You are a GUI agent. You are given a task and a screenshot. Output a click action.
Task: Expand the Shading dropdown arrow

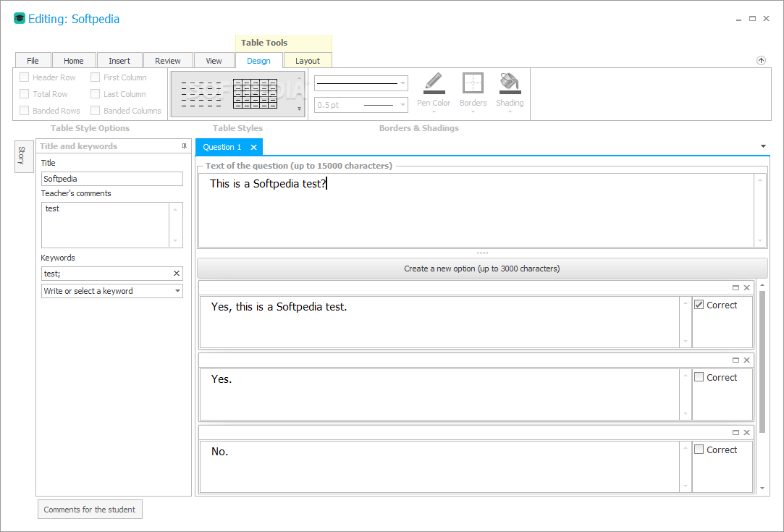coord(510,112)
